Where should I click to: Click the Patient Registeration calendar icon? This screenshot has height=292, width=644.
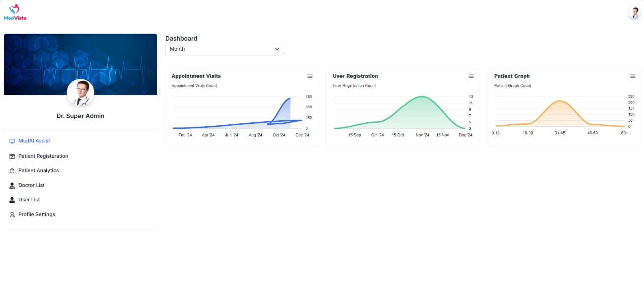tap(12, 156)
